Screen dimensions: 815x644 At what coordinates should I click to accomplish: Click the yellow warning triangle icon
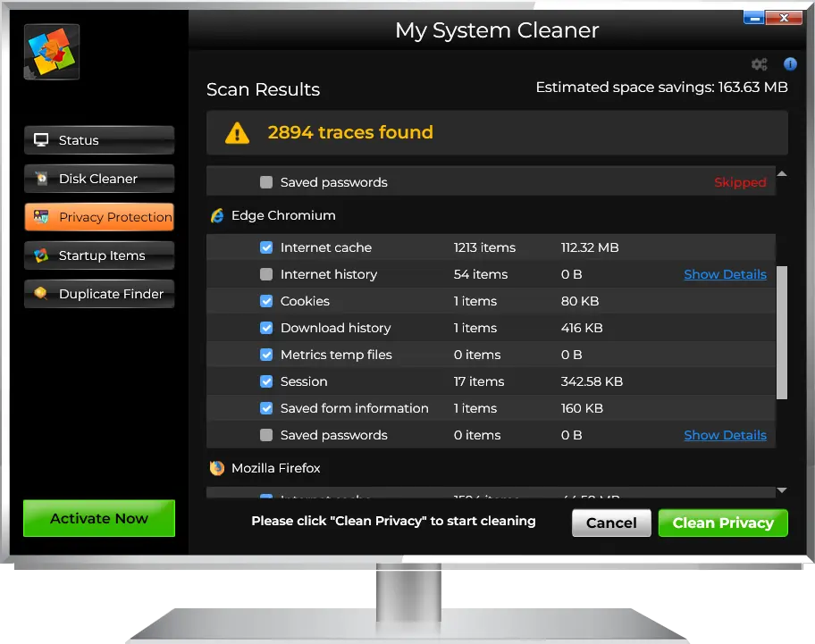237,133
